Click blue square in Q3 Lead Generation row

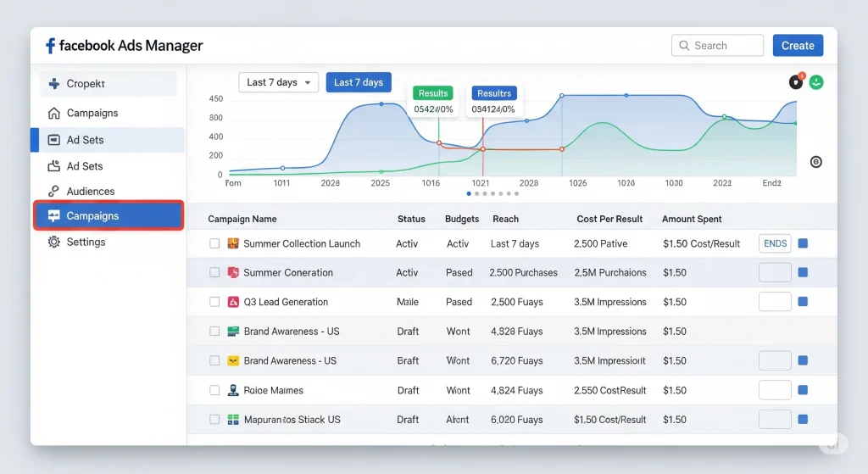click(803, 301)
